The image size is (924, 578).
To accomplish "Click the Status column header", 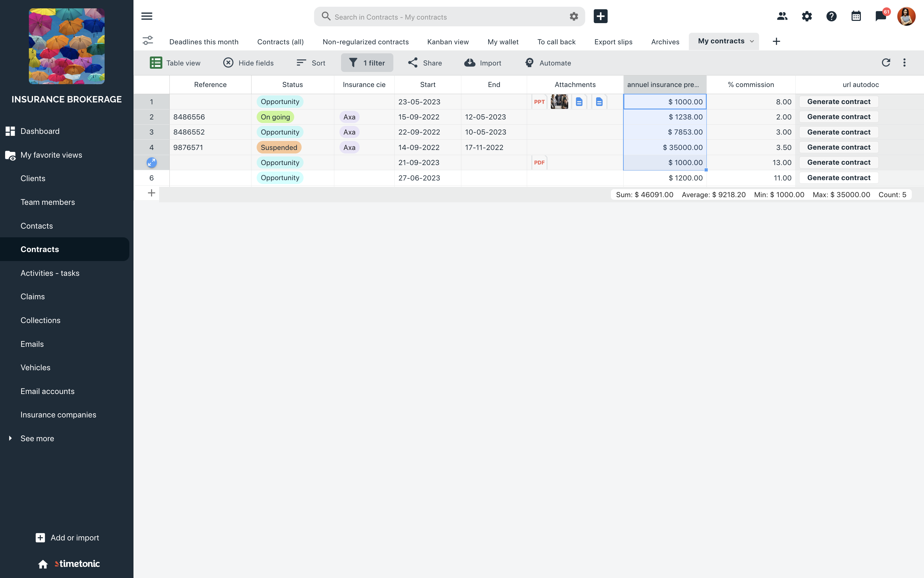I will [x=293, y=84].
